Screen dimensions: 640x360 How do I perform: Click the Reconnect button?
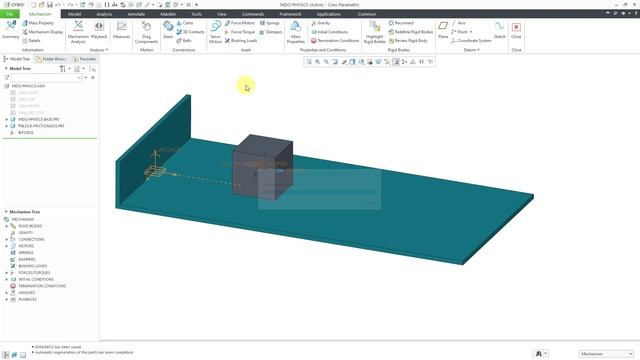coord(401,23)
